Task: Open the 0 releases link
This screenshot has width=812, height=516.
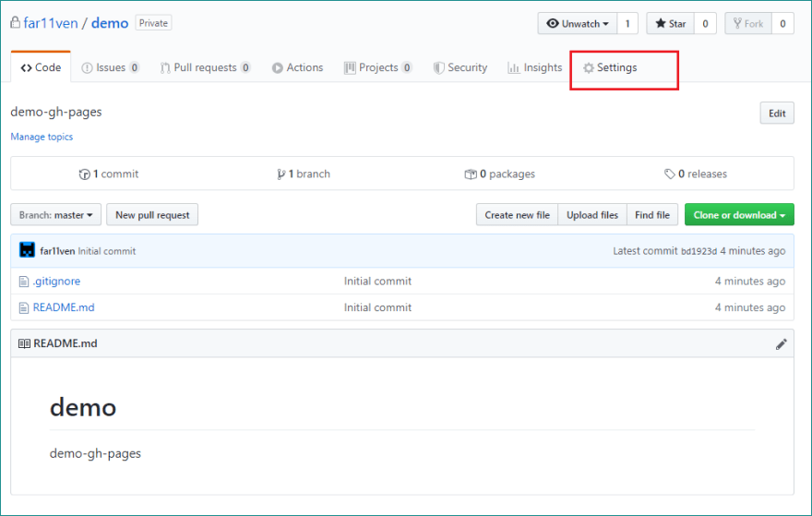Action: click(696, 174)
